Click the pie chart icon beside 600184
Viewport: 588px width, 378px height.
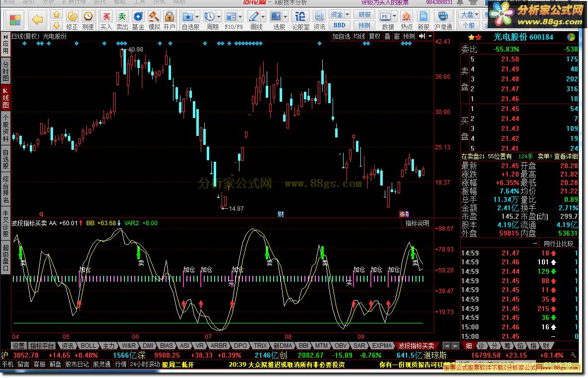coord(571,37)
